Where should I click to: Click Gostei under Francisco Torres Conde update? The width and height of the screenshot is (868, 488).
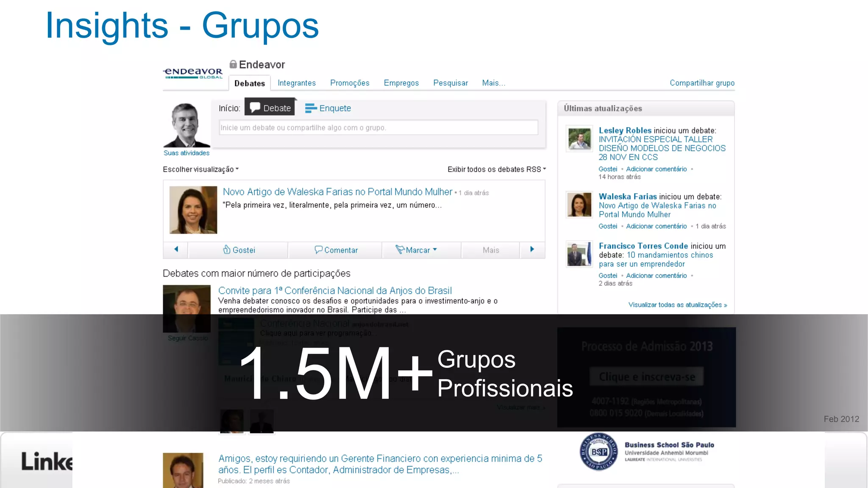(x=608, y=275)
